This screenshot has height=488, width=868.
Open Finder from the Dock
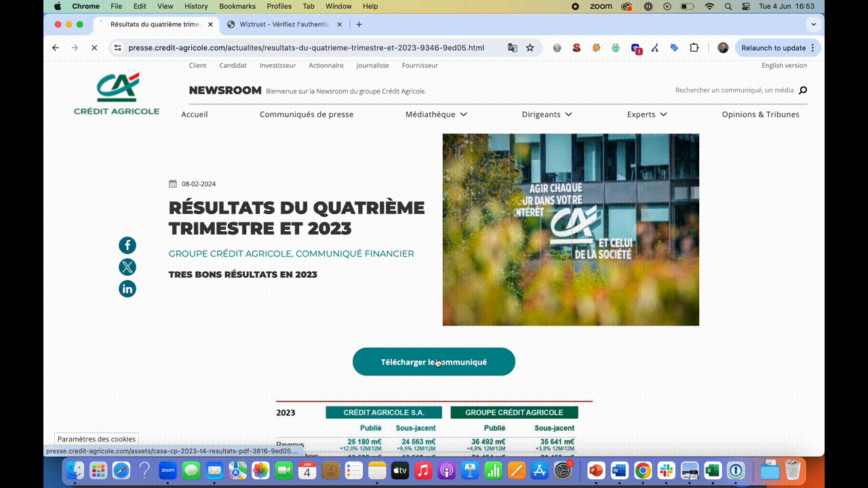(x=75, y=470)
